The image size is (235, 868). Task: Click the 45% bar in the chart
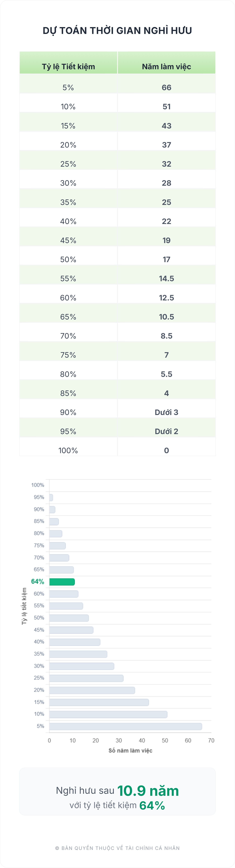tap(71, 630)
